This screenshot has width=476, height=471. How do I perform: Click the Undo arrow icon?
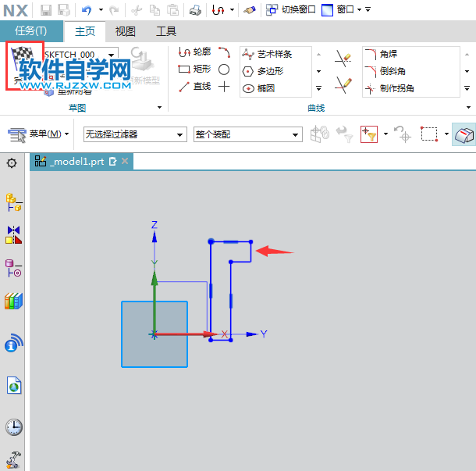point(87,10)
